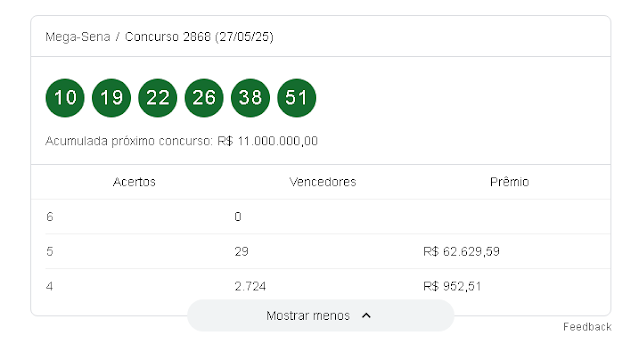Image resolution: width=639 pixels, height=360 pixels.
Task: Select the R$ 952,51 prize value
Action: (x=452, y=286)
